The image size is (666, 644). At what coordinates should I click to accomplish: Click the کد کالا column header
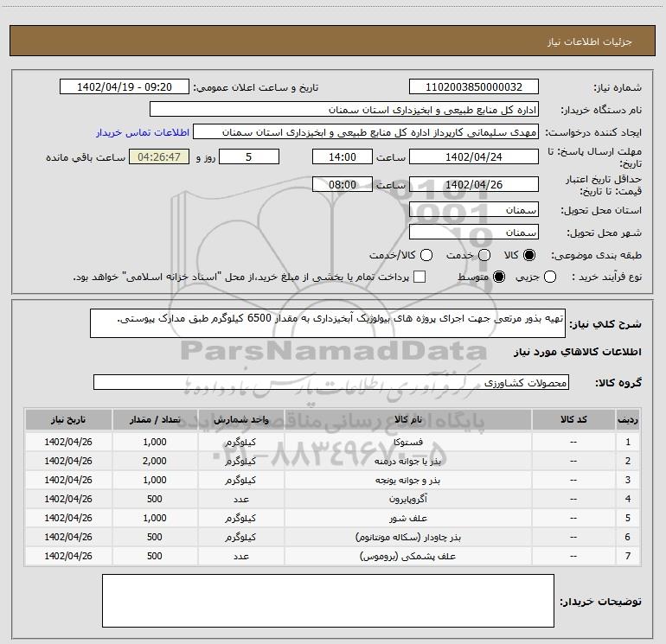coord(573,419)
